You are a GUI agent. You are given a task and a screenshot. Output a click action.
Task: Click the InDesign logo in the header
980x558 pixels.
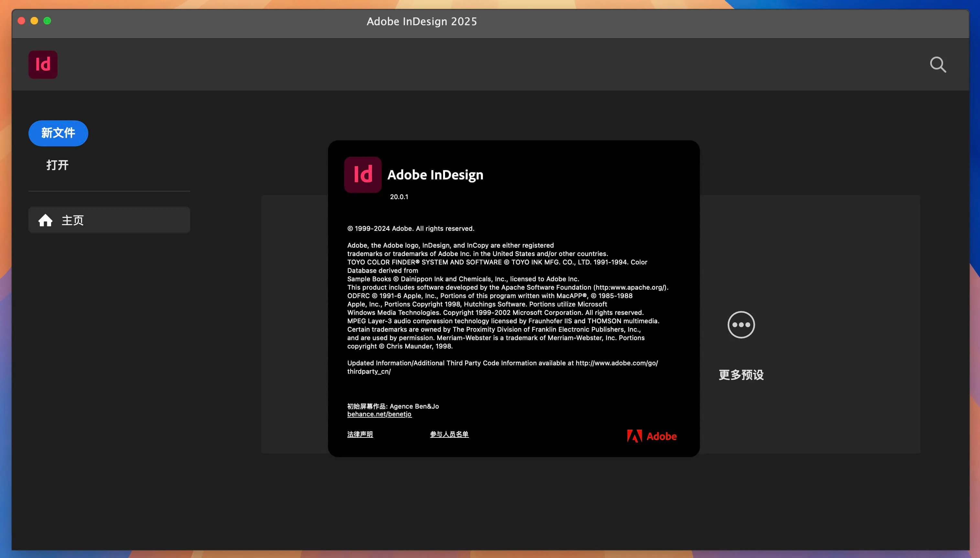point(43,64)
